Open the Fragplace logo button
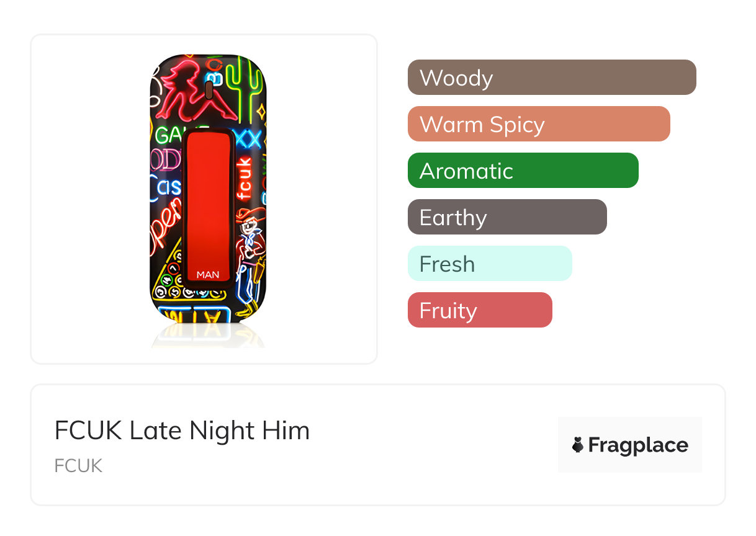Image resolution: width=756 pixels, height=536 pixels. click(x=629, y=445)
